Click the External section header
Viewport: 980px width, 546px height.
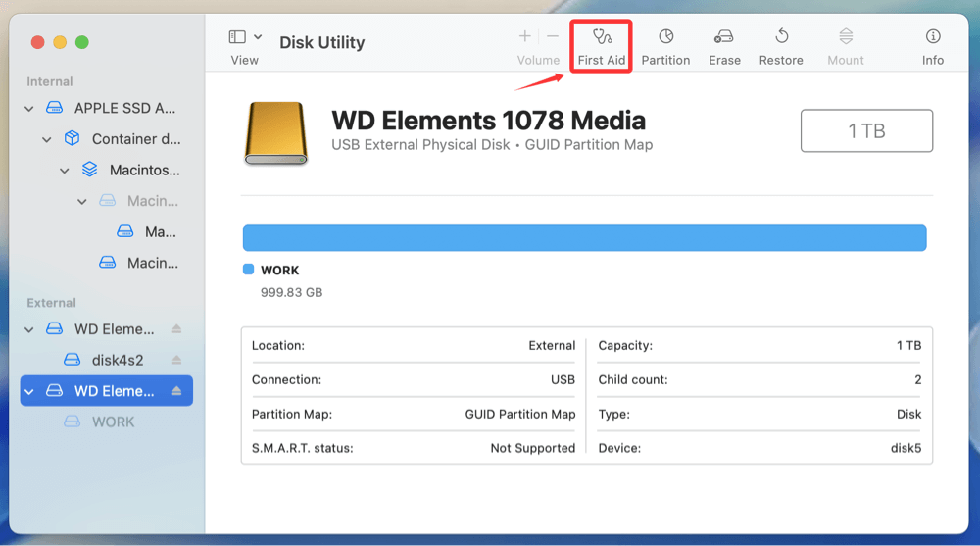tap(51, 303)
